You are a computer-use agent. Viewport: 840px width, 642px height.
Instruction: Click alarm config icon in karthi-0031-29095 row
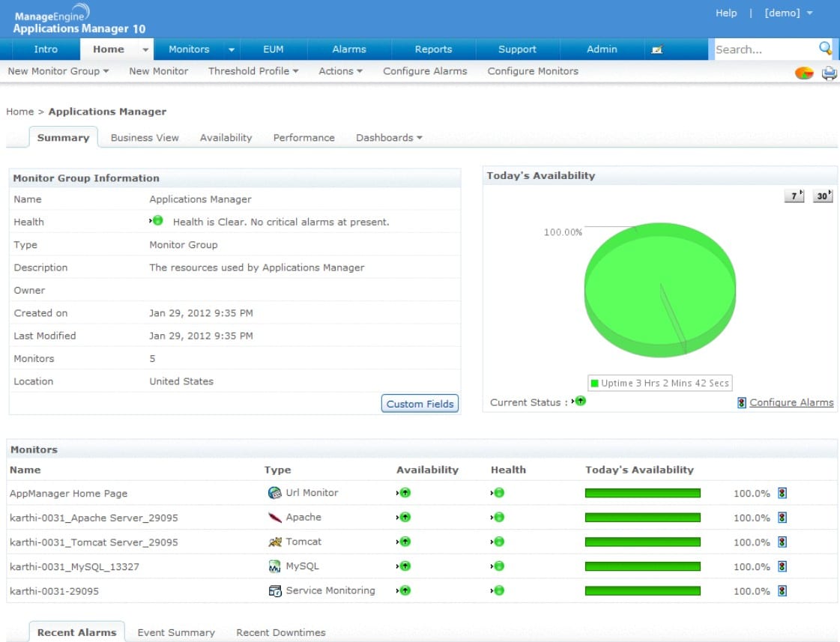point(782,591)
